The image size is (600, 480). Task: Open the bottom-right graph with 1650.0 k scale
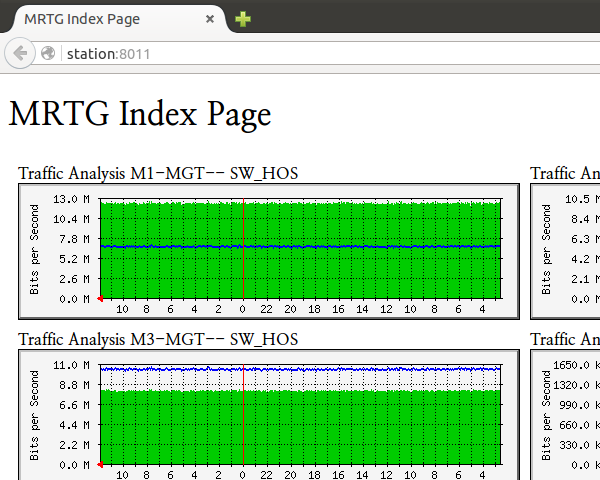(x=565, y=414)
